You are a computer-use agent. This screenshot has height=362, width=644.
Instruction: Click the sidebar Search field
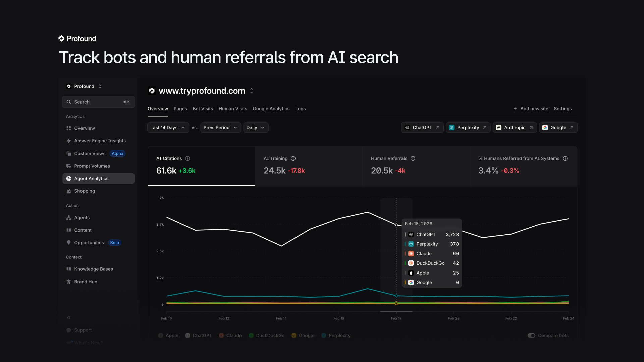[x=98, y=102]
